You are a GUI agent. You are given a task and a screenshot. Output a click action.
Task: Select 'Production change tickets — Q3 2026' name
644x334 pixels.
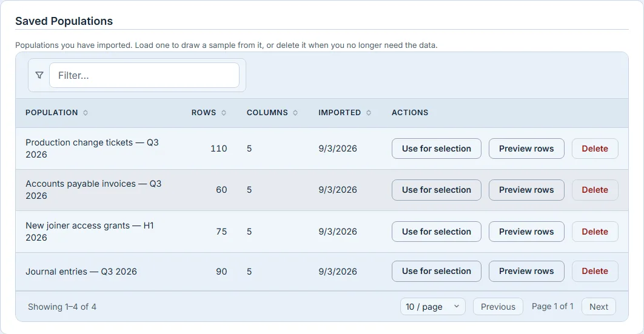coord(92,149)
